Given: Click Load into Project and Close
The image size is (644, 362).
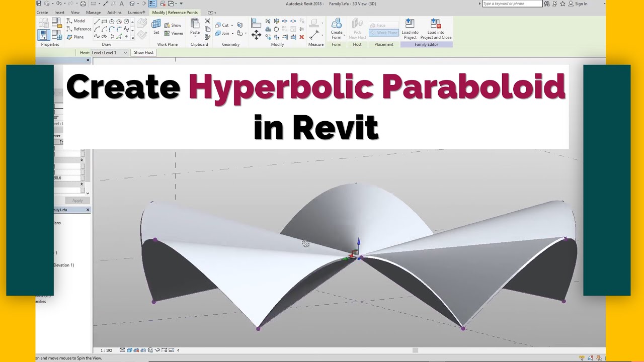Looking at the screenshot, I should 436,29.
